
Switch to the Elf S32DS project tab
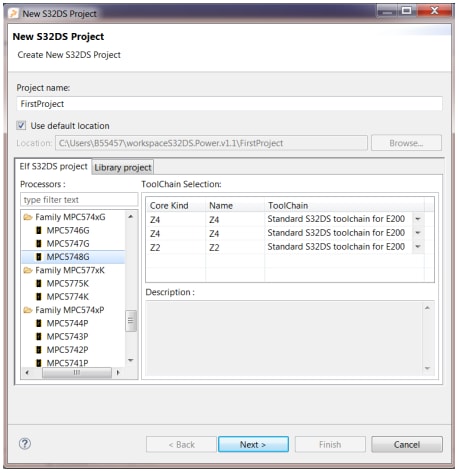point(53,166)
